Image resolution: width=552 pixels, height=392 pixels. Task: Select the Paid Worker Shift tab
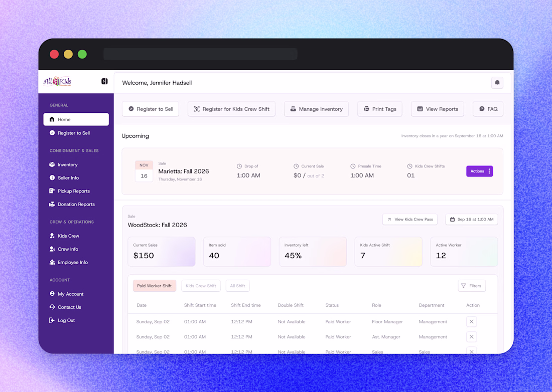154,286
